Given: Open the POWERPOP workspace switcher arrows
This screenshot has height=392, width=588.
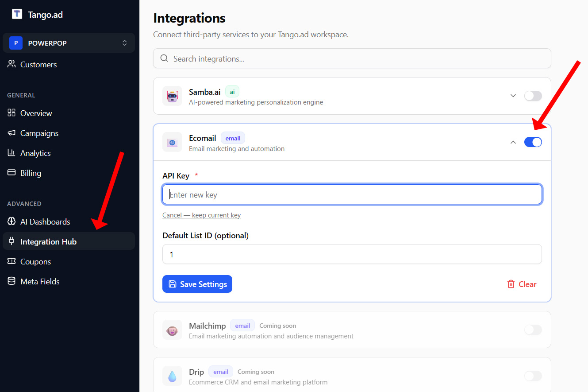Looking at the screenshot, I should [125, 43].
